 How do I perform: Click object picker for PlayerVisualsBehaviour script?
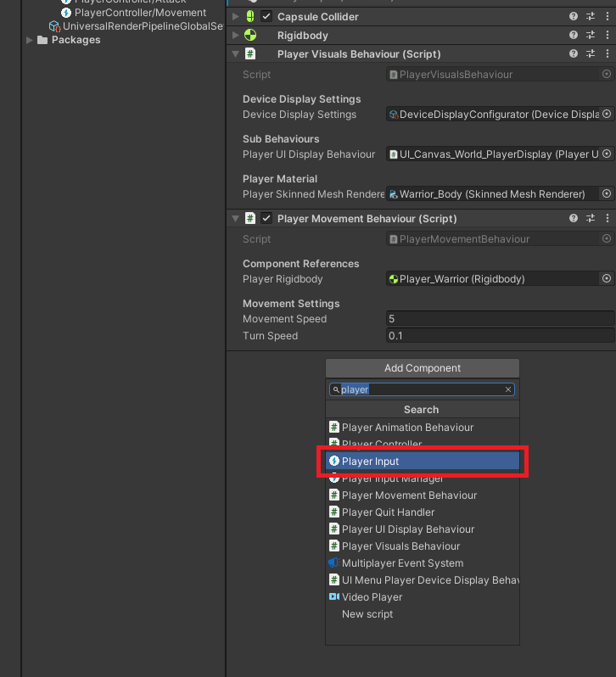pyautogui.click(x=607, y=74)
